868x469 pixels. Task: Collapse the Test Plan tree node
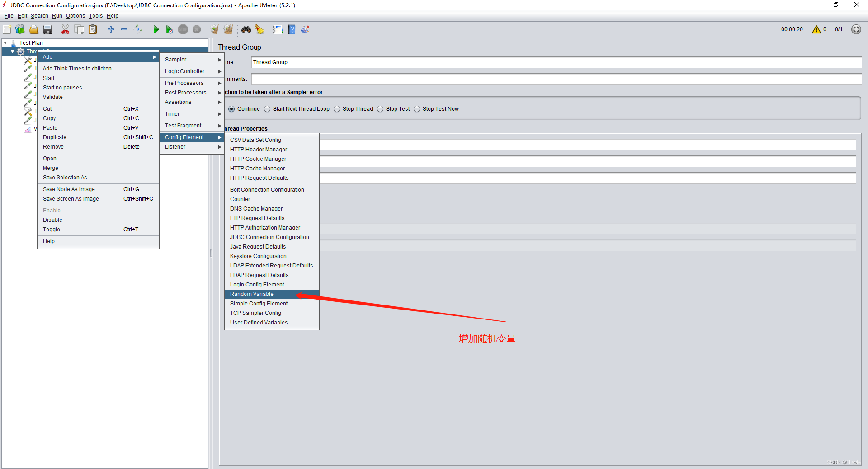point(6,42)
